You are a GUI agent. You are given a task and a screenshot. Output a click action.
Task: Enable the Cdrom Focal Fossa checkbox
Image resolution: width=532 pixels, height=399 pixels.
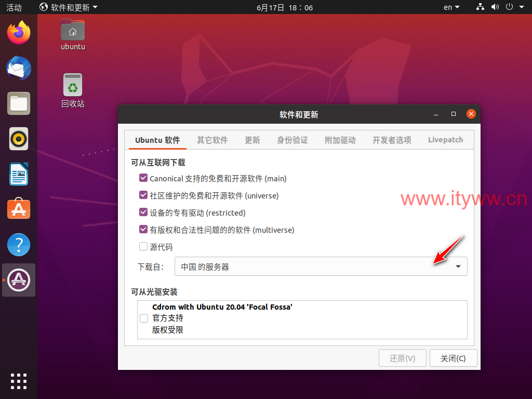[x=144, y=318]
